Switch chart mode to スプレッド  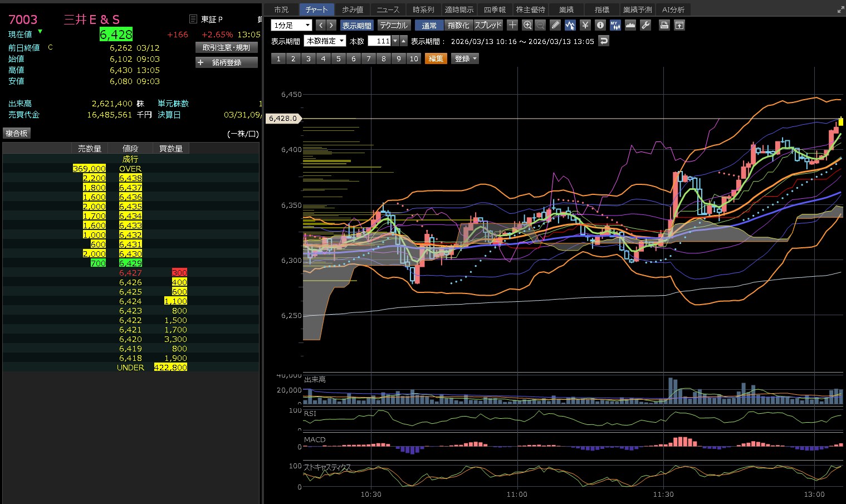pyautogui.click(x=488, y=25)
